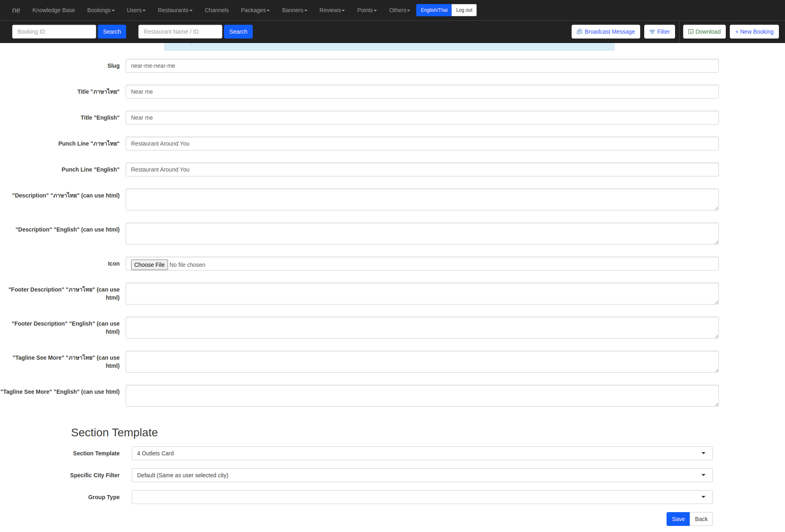785x532 pixels.
Task: Click the Back button
Action: click(701, 519)
